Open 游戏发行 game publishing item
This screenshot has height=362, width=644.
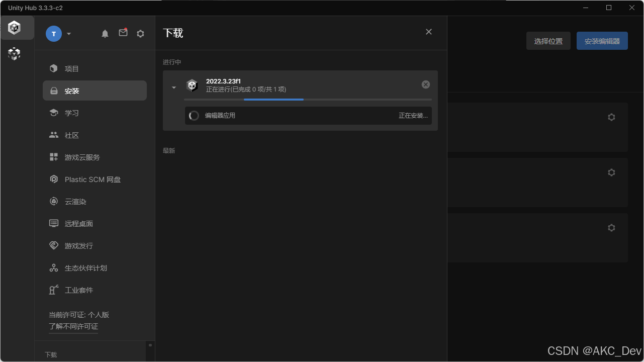[x=95, y=245]
